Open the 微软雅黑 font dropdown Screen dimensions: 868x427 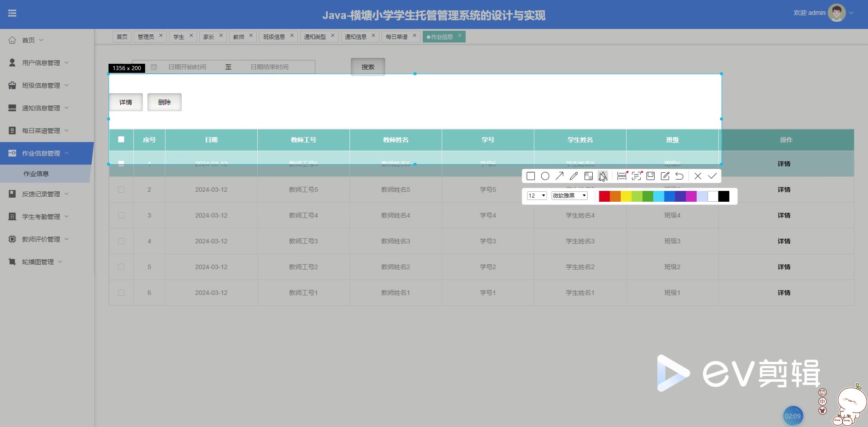(x=569, y=196)
